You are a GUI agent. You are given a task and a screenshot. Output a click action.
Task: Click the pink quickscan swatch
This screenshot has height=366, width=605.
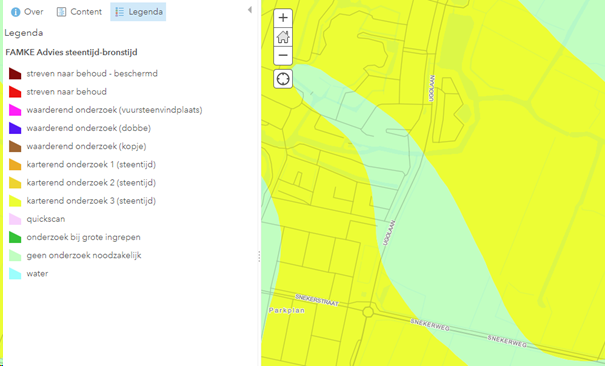tap(15, 219)
